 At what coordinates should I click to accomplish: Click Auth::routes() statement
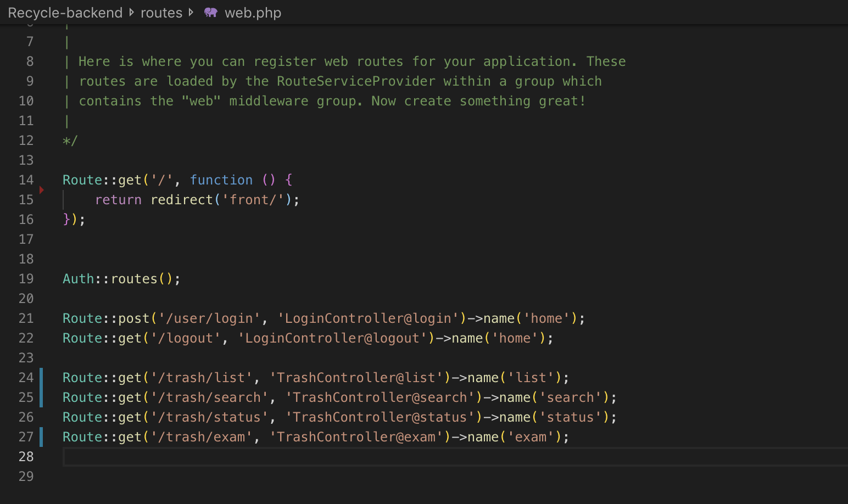click(x=121, y=279)
